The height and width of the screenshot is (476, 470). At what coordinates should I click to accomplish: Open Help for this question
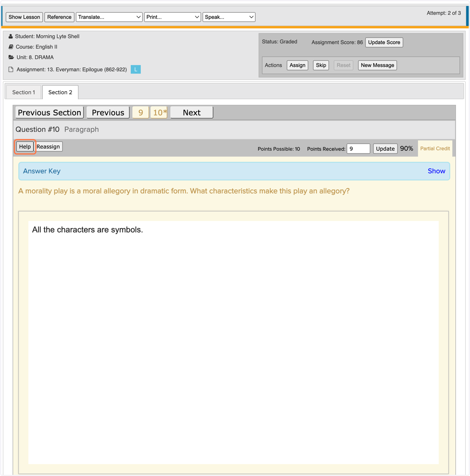[x=25, y=146]
